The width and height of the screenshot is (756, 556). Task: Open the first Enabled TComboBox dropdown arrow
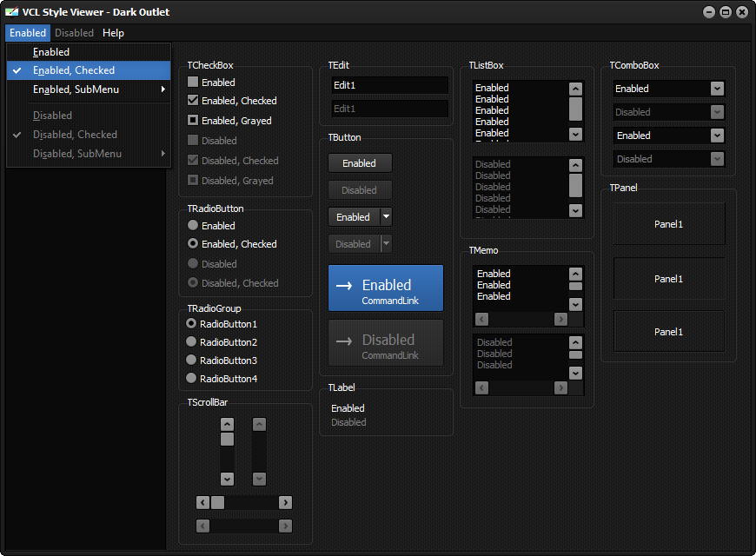[x=717, y=89]
